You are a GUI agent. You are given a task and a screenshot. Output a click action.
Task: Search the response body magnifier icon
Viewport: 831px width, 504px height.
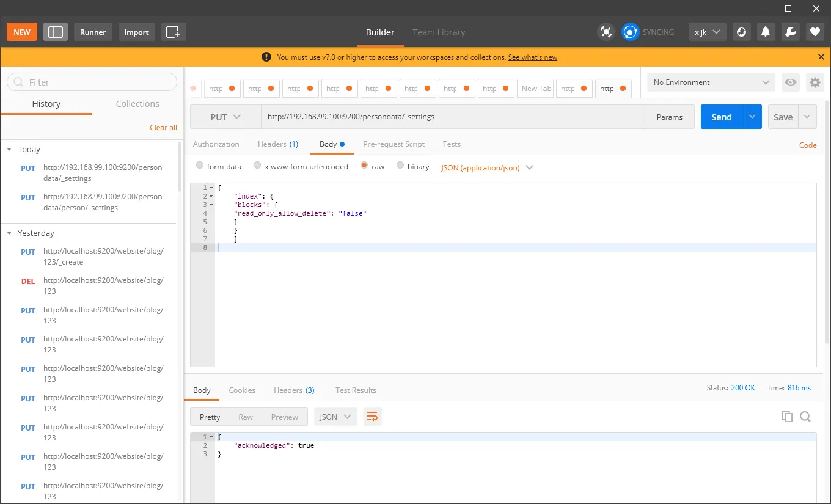tap(805, 417)
